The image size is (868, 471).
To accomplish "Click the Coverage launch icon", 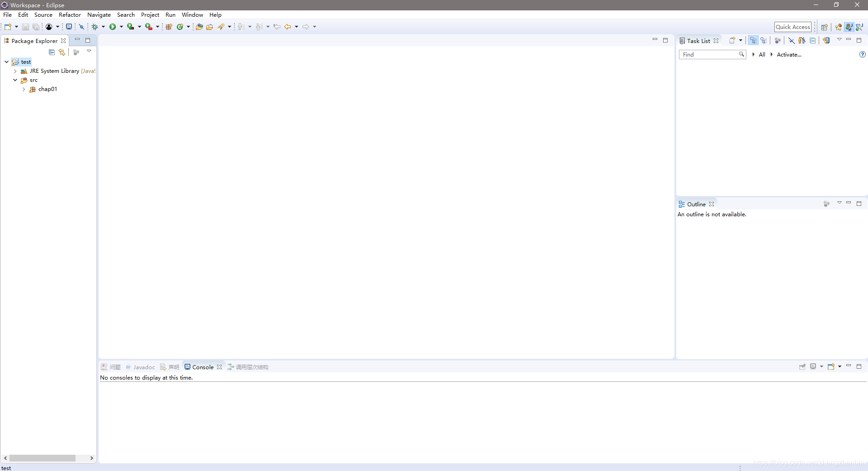I will point(130,27).
